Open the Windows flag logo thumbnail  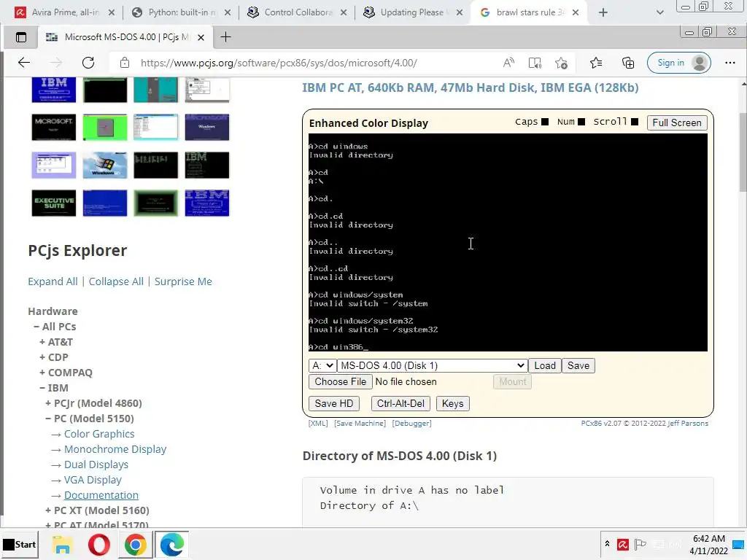tap(105, 166)
